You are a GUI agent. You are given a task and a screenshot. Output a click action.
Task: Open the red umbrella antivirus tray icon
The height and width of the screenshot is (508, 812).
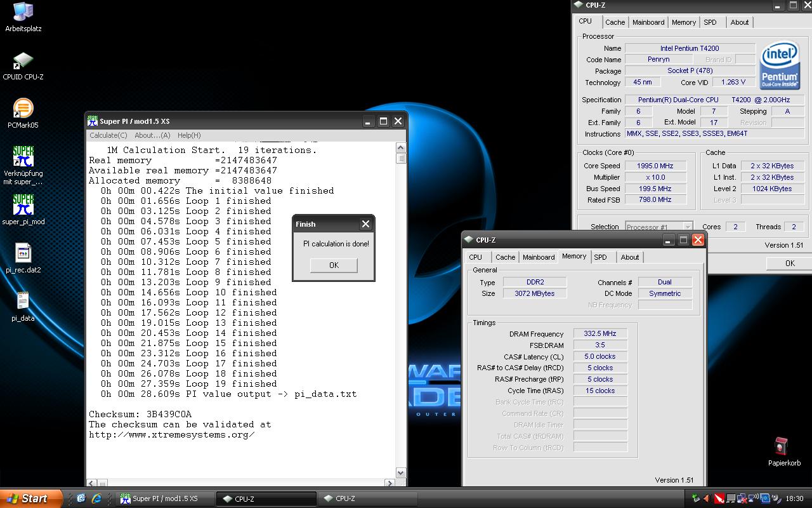click(719, 498)
